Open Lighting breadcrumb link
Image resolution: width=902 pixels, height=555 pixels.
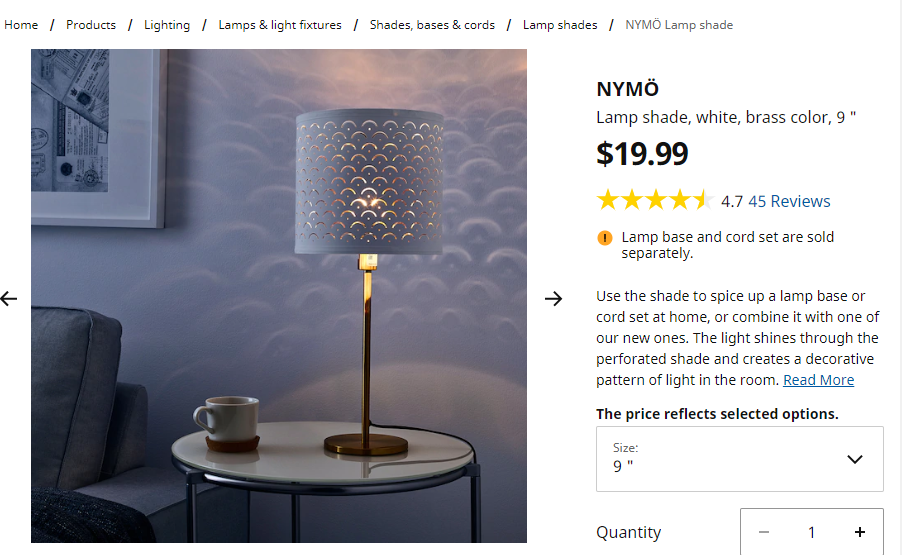click(x=167, y=25)
